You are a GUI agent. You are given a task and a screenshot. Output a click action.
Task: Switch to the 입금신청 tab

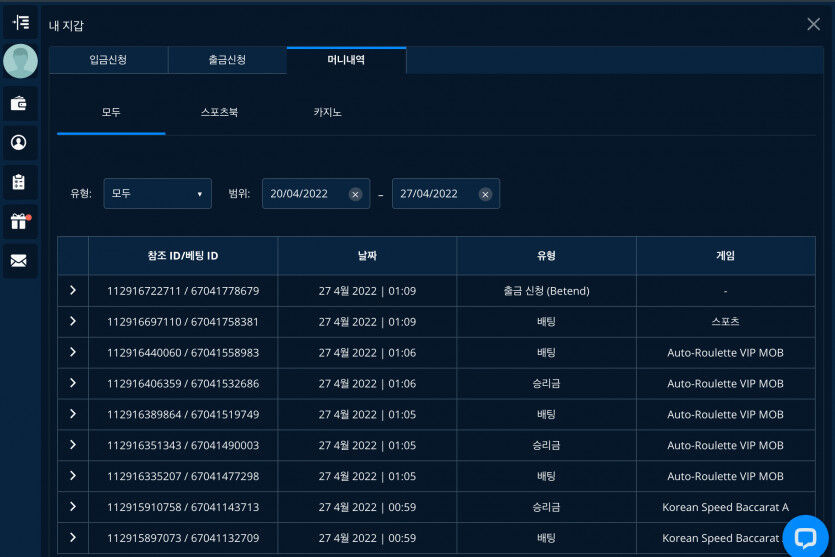108,60
